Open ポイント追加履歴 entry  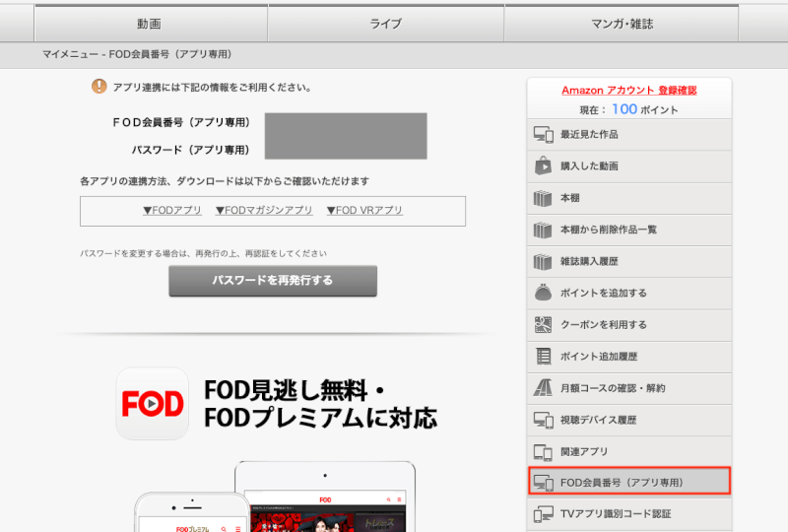(629, 357)
